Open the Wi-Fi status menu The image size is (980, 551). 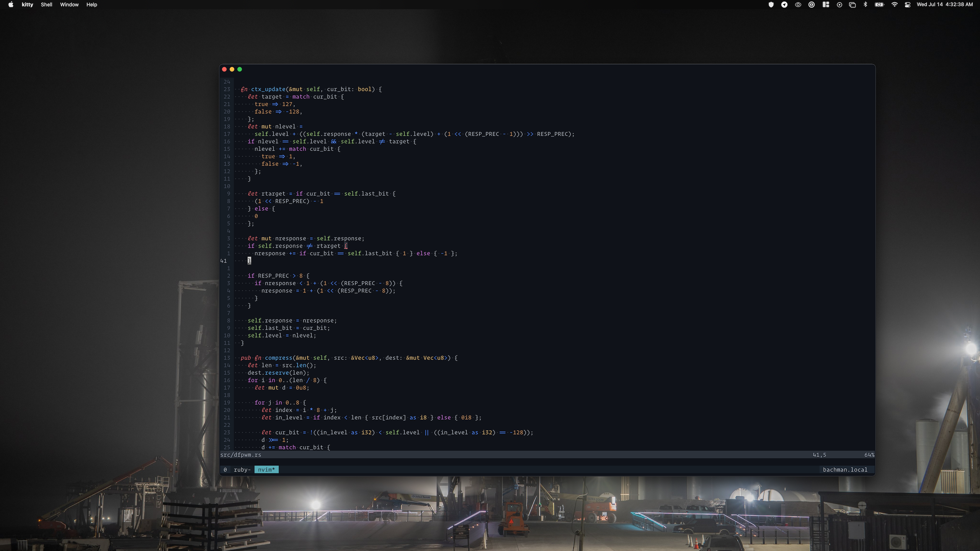[x=895, y=5]
